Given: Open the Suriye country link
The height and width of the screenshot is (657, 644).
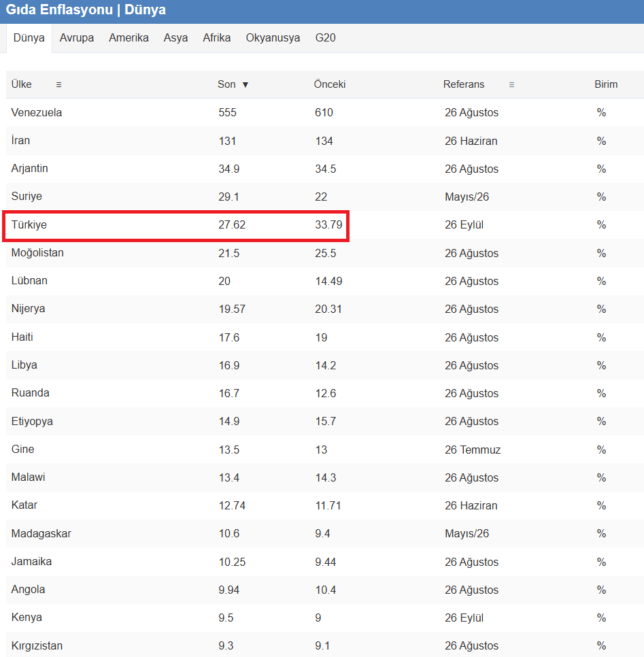Looking at the screenshot, I should pyautogui.click(x=27, y=197).
